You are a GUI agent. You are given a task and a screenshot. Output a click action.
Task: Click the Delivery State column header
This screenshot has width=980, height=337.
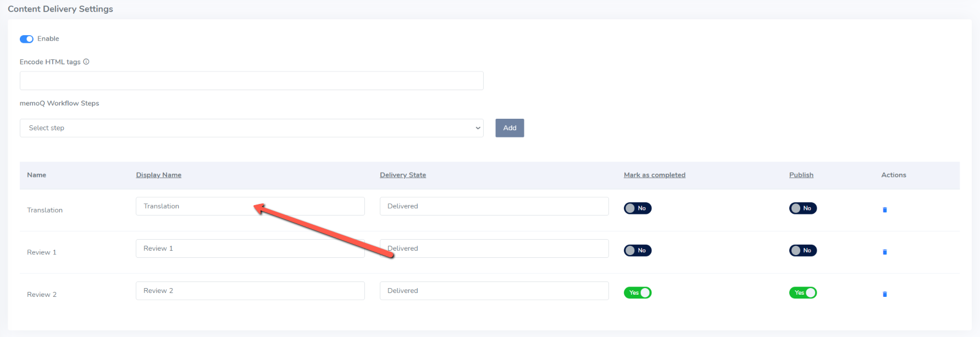pyautogui.click(x=403, y=175)
